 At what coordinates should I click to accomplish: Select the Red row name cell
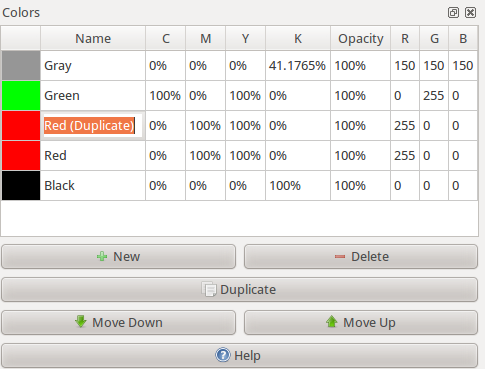[x=93, y=156]
